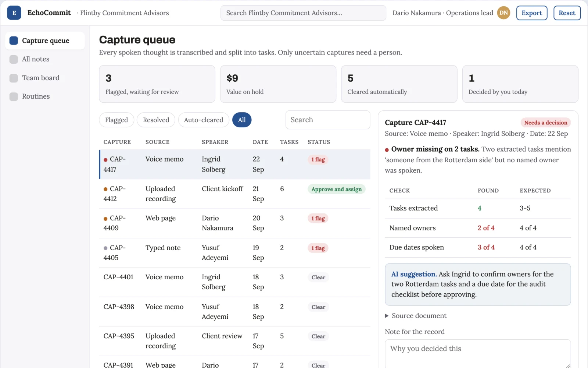The height and width of the screenshot is (368, 588).
Task: Click the Flagged, waiting for review card
Action: [x=157, y=84]
